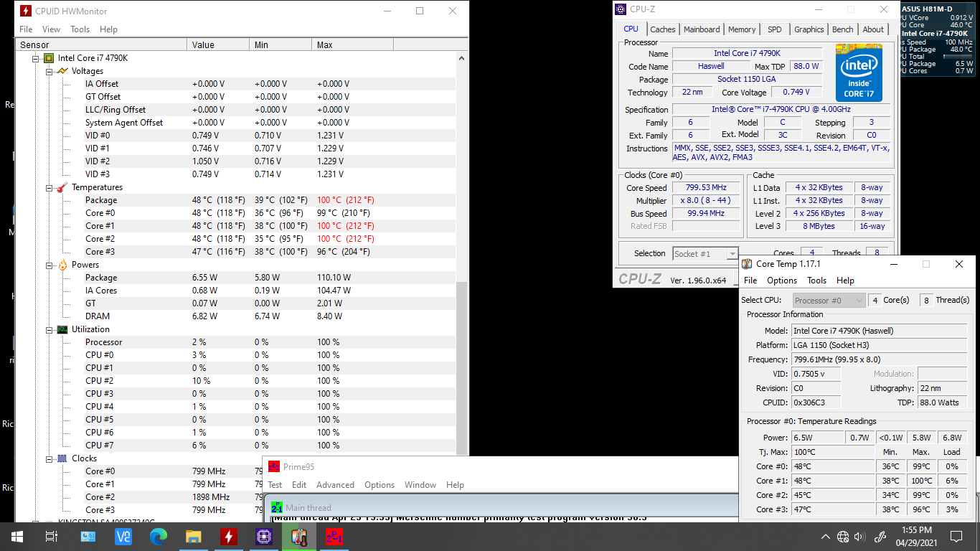The image size is (980, 551).
Task: Collapse the Clocks group in HWMonitor
Action: pyautogui.click(x=50, y=458)
